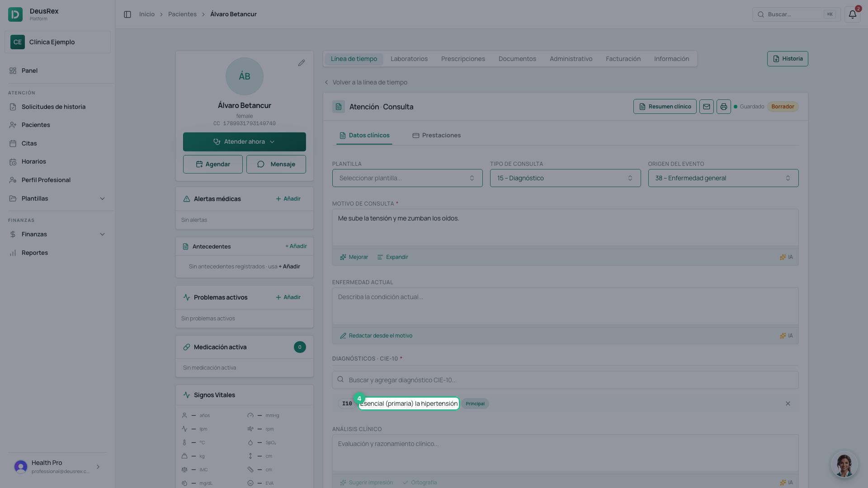Screen dimensions: 868x488
Task: Expand the Plantillas sidebar section
Action: pos(57,198)
